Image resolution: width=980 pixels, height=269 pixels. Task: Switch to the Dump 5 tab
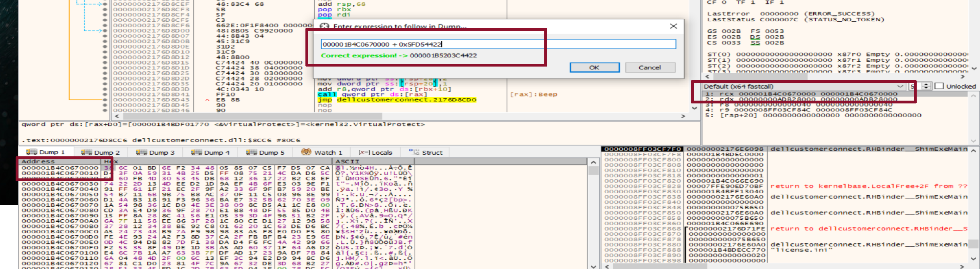[265, 152]
